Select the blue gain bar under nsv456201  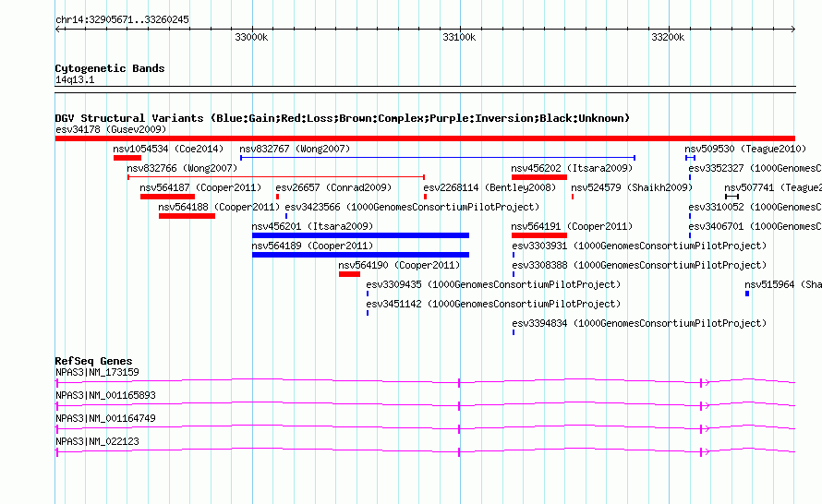tap(361, 235)
